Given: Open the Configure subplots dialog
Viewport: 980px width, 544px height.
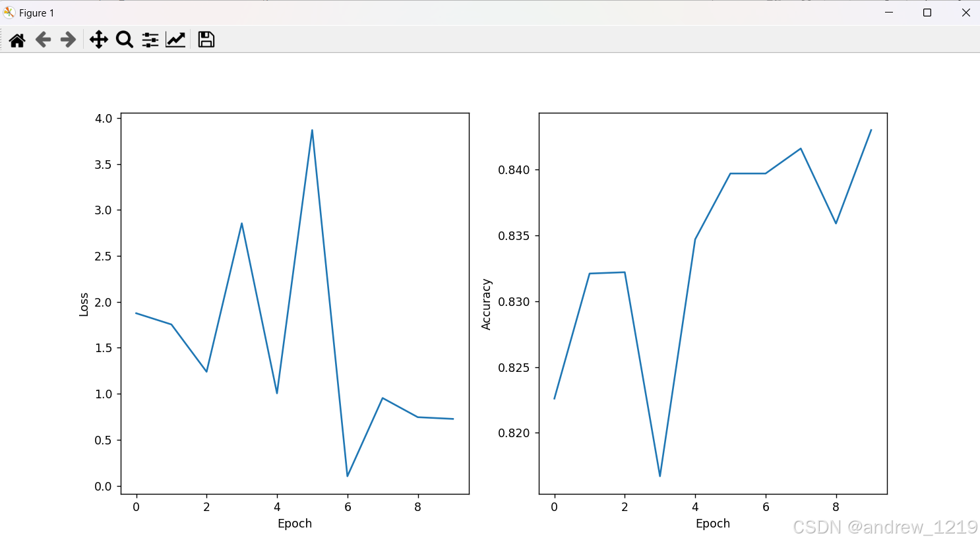Looking at the screenshot, I should point(150,40).
